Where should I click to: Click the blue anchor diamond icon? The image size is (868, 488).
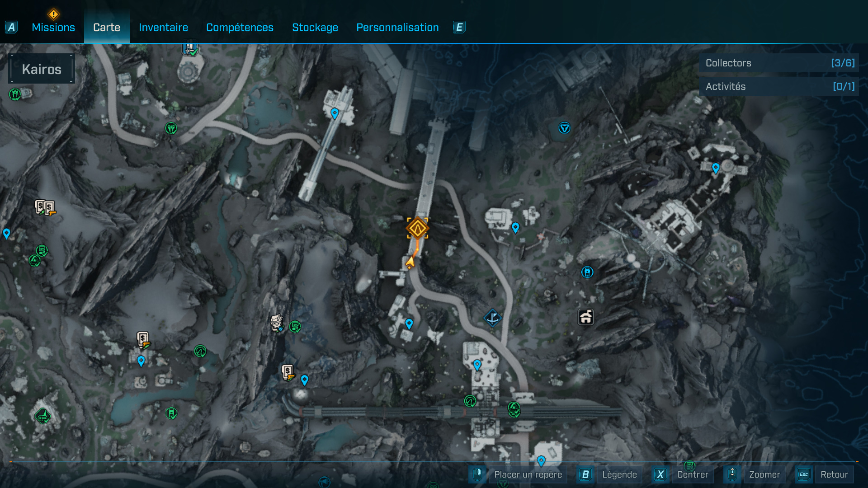point(493,318)
